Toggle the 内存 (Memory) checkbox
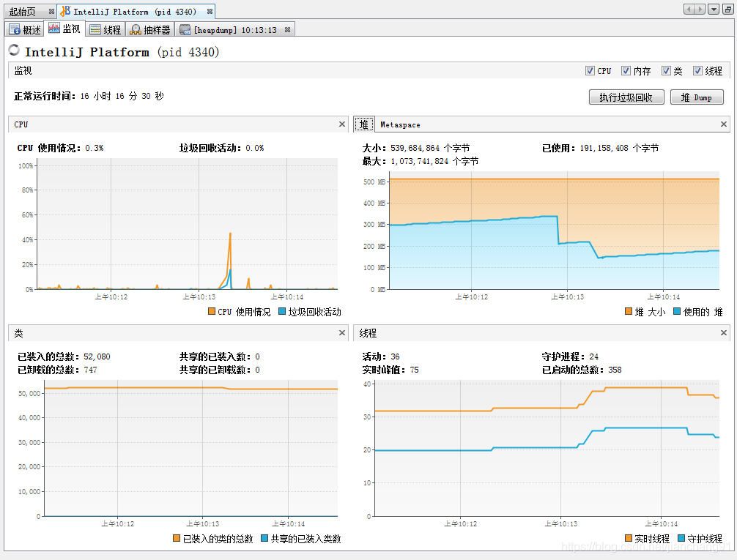Image resolution: width=737 pixels, height=560 pixels. point(626,71)
